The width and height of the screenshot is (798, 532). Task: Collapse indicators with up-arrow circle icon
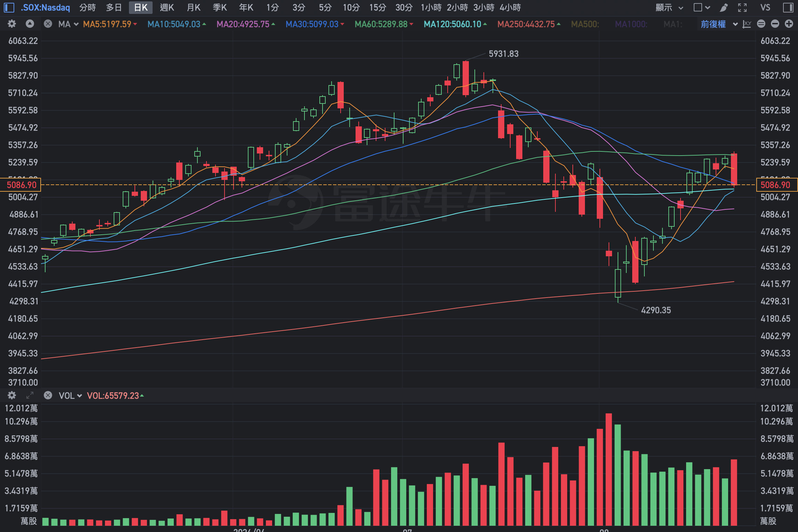(30, 24)
